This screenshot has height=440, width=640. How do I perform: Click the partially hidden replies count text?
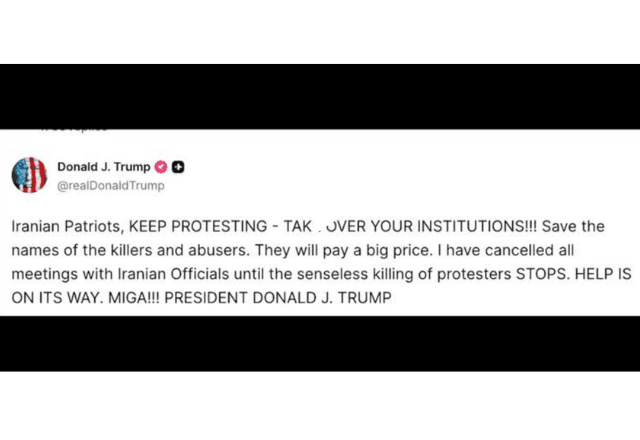74,129
